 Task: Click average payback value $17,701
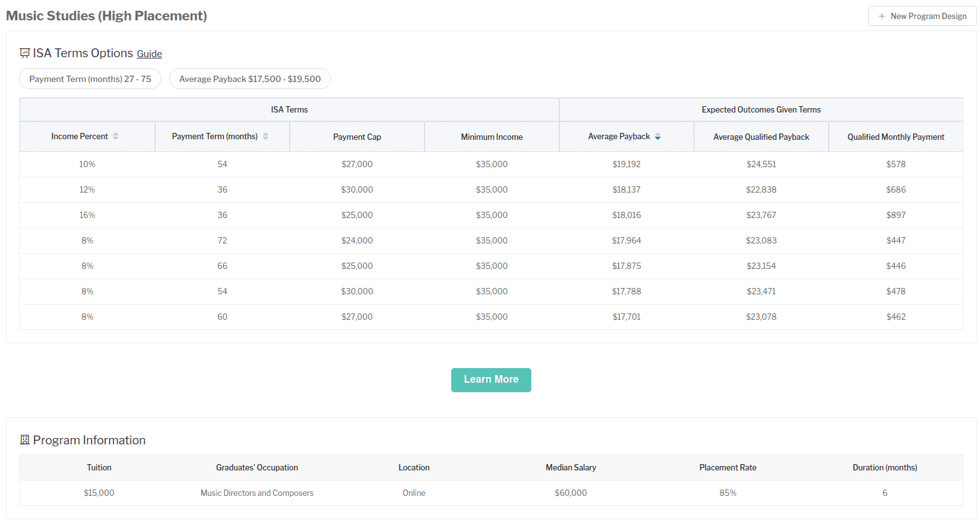pyautogui.click(x=627, y=317)
